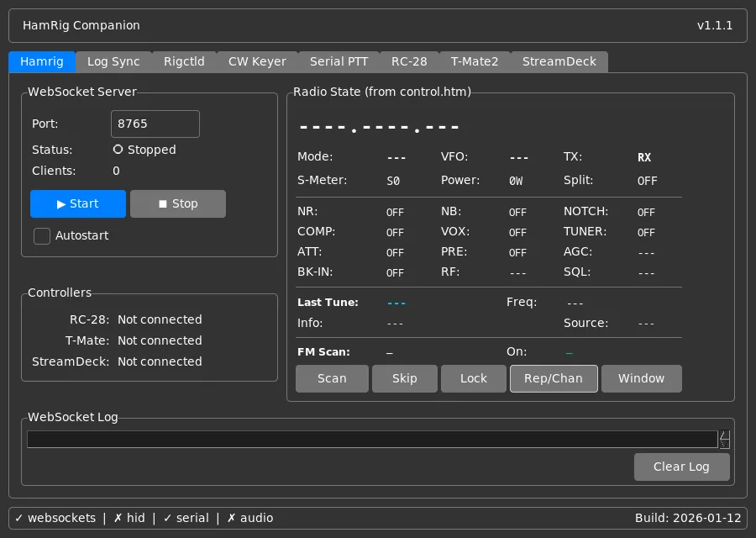Click the Port input field showing 8765
756x538 pixels.
(155, 124)
